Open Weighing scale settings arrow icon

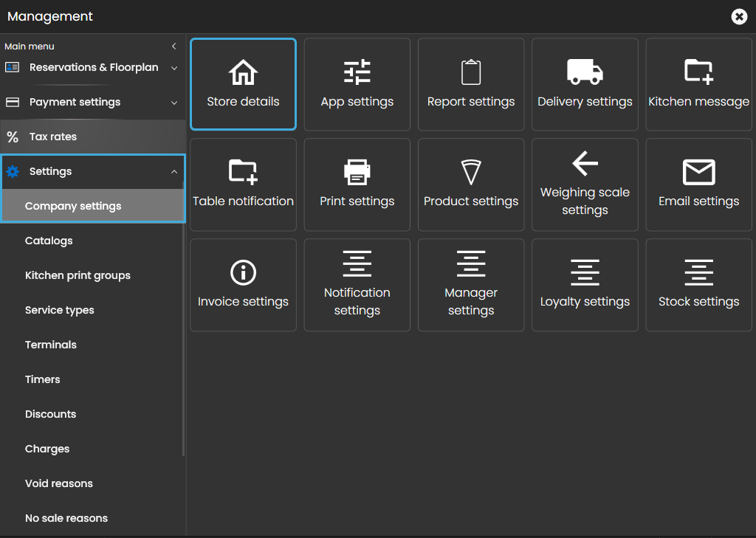[585, 163]
